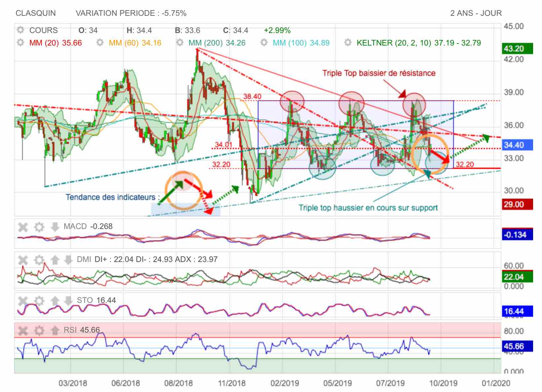
Task: Click the green 43.20 price tag
Action: click(517, 49)
